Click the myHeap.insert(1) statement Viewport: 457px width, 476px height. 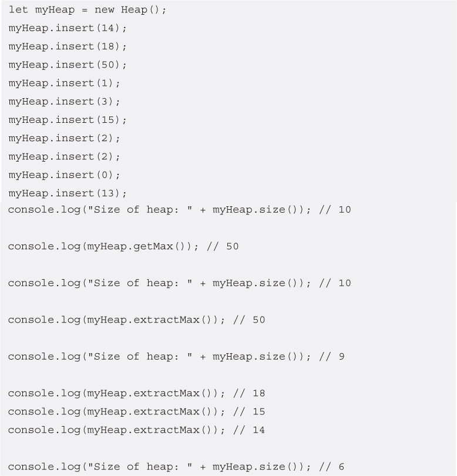[65, 83]
